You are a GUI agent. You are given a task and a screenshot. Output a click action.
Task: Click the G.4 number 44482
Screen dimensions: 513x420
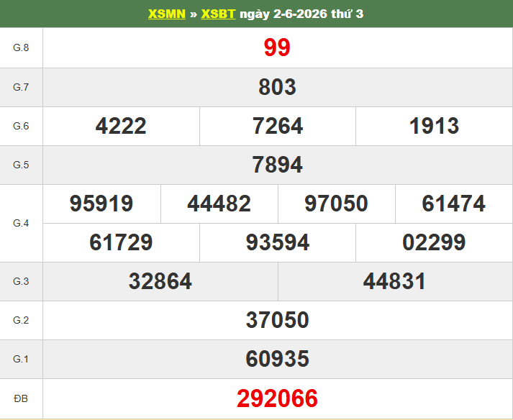pyautogui.click(x=219, y=204)
